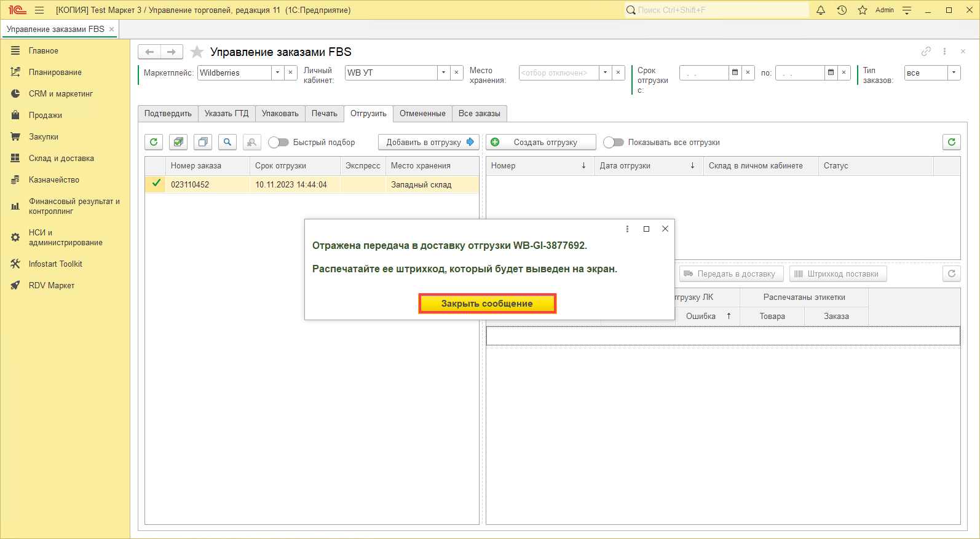The image size is (980, 539).
Task: Expand the Тип заказов dropdown
Action: (x=954, y=73)
